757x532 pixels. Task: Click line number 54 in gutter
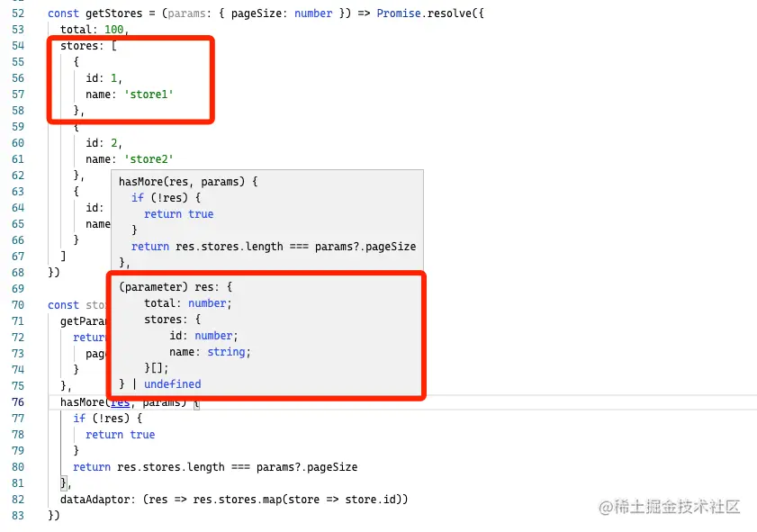(x=18, y=46)
